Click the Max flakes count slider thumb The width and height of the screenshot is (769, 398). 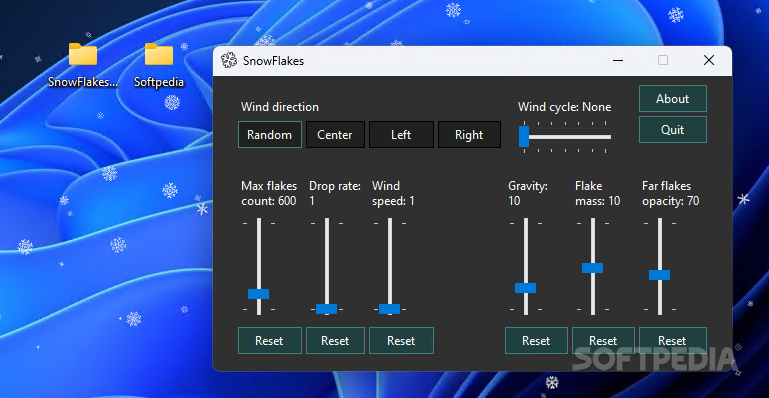[x=258, y=294]
